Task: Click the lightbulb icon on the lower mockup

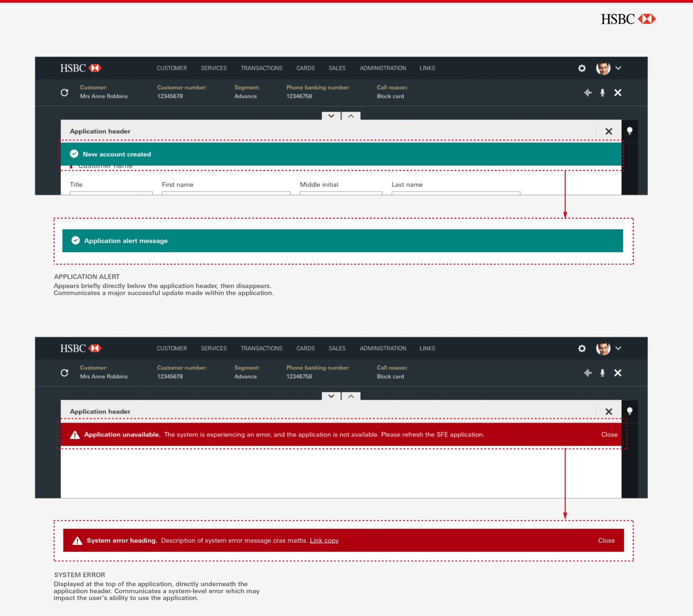Action: point(630,411)
